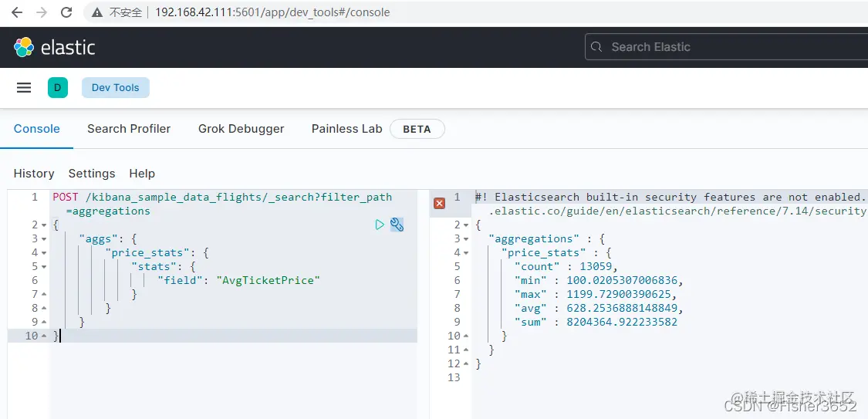Click the "aggs" key in the editor
The image size is (868, 419).
click(x=97, y=238)
